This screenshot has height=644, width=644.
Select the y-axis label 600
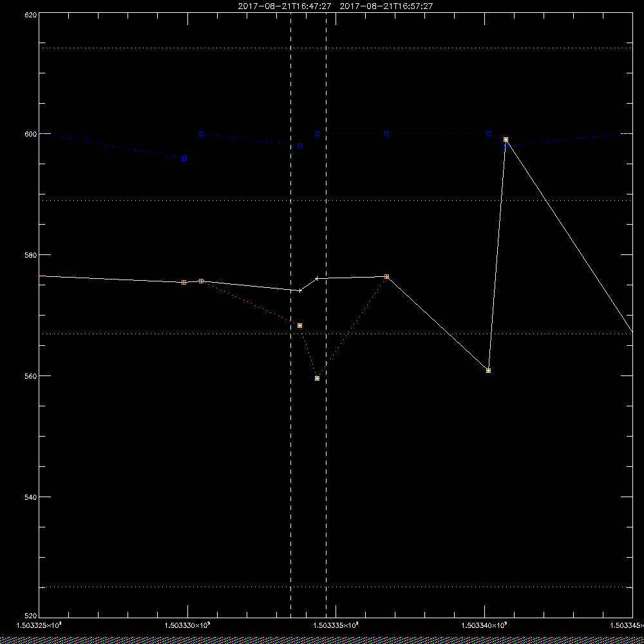click(31, 133)
